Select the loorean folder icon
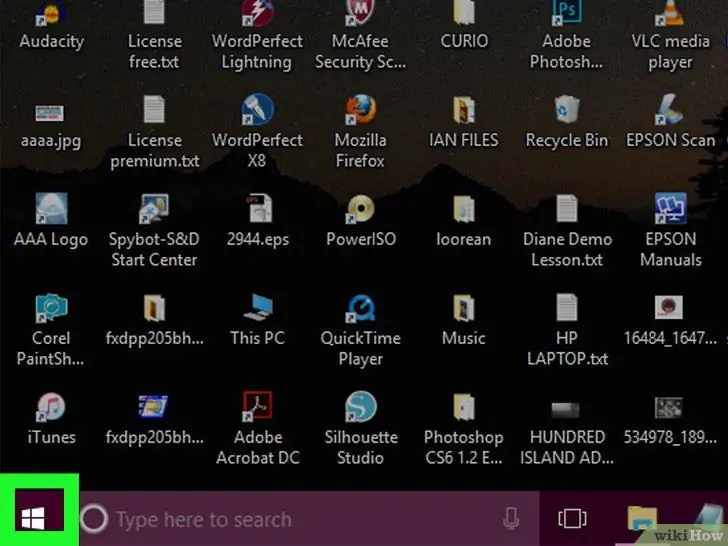Screen dimensions: 728x546 464,209
